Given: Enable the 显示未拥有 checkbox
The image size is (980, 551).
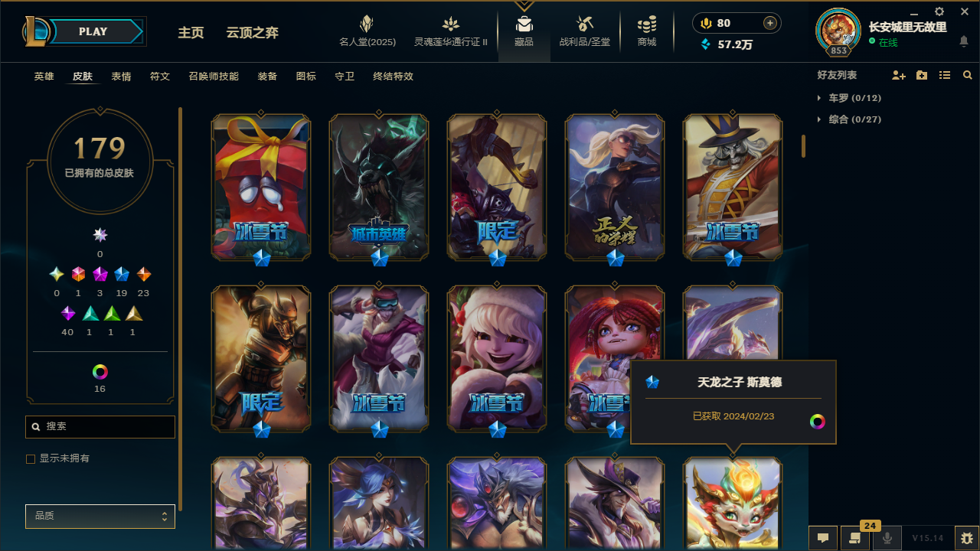Looking at the screenshot, I should point(31,458).
